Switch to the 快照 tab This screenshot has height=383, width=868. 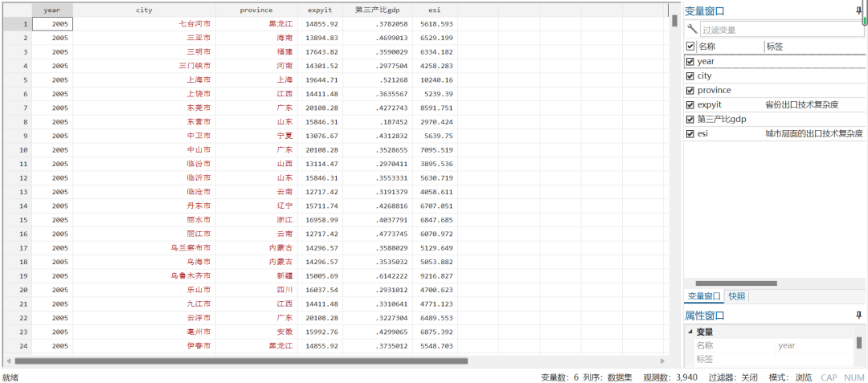(736, 296)
